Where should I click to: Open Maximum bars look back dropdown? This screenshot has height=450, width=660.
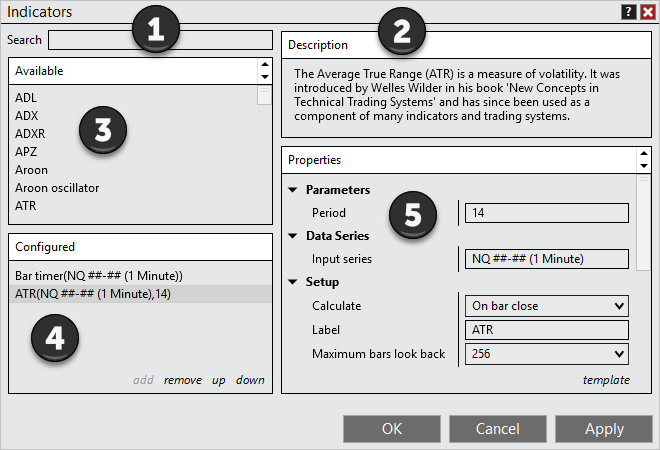click(546, 354)
